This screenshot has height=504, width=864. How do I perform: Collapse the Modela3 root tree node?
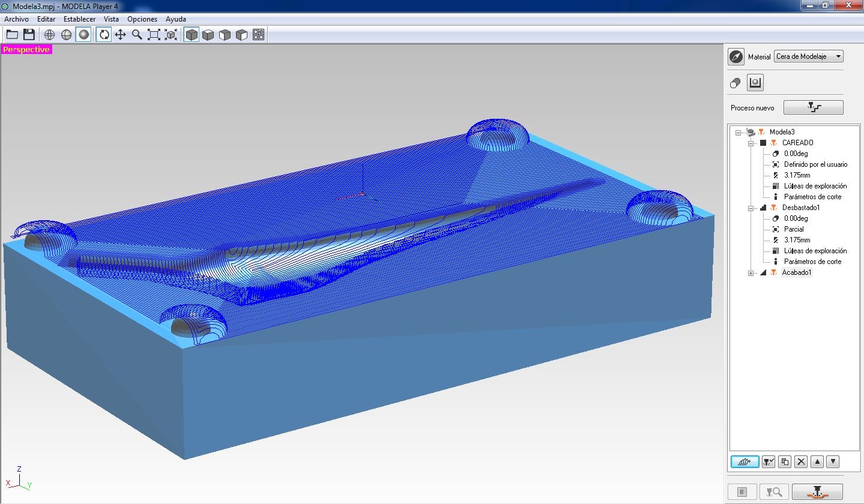[738, 132]
